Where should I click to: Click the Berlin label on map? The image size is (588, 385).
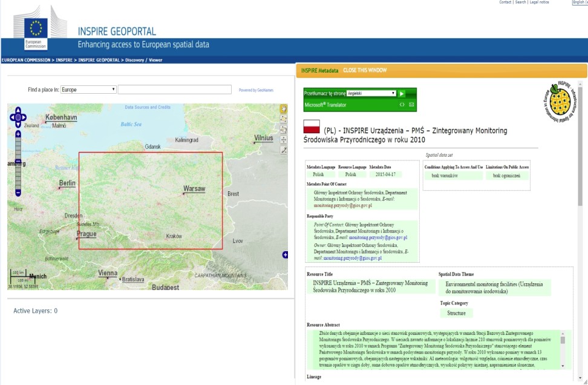click(67, 183)
